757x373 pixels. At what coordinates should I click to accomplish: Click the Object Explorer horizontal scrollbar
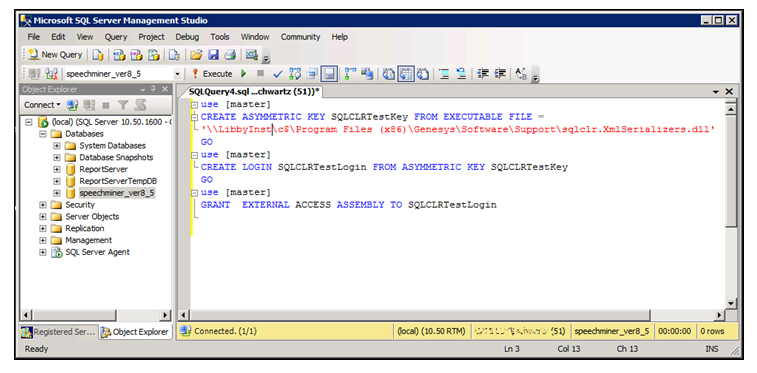pyautogui.click(x=96, y=315)
